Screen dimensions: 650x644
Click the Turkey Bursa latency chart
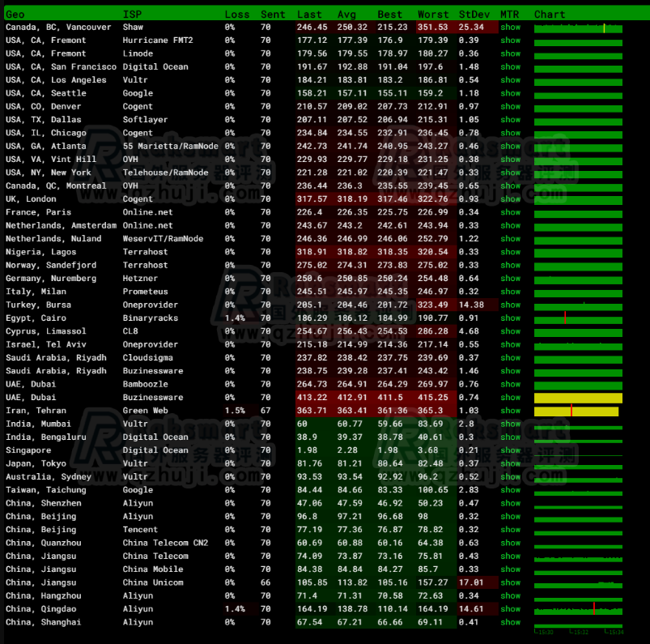tap(578, 306)
